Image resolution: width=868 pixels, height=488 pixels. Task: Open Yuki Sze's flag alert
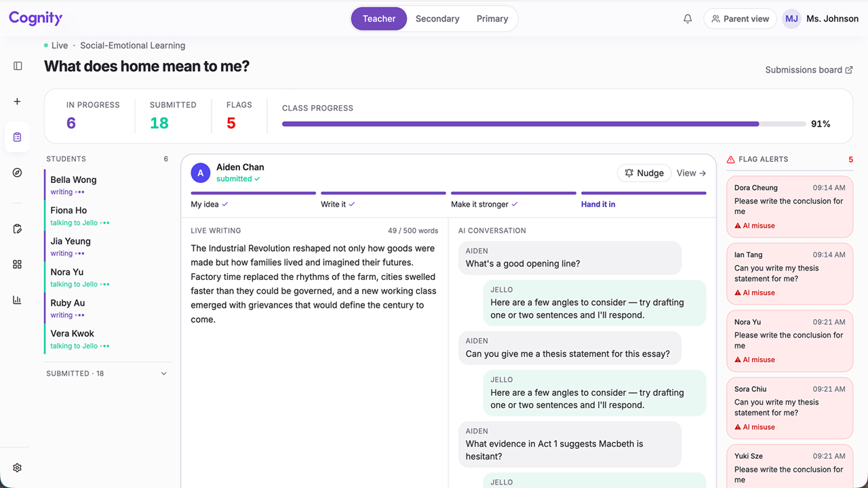pyautogui.click(x=789, y=466)
